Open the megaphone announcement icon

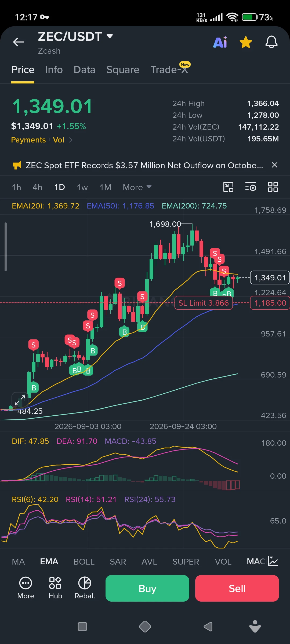coord(17,165)
